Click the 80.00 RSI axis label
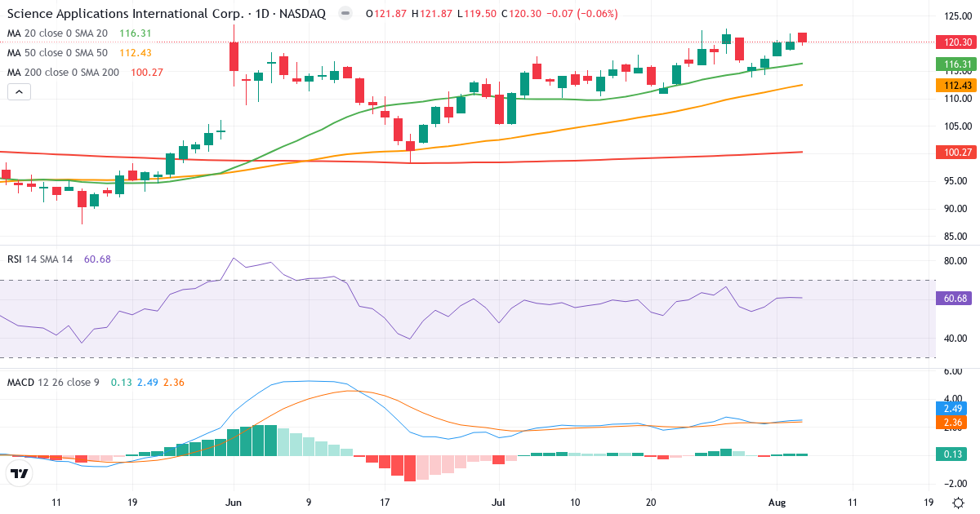This screenshot has height=514, width=980. pos(956,262)
